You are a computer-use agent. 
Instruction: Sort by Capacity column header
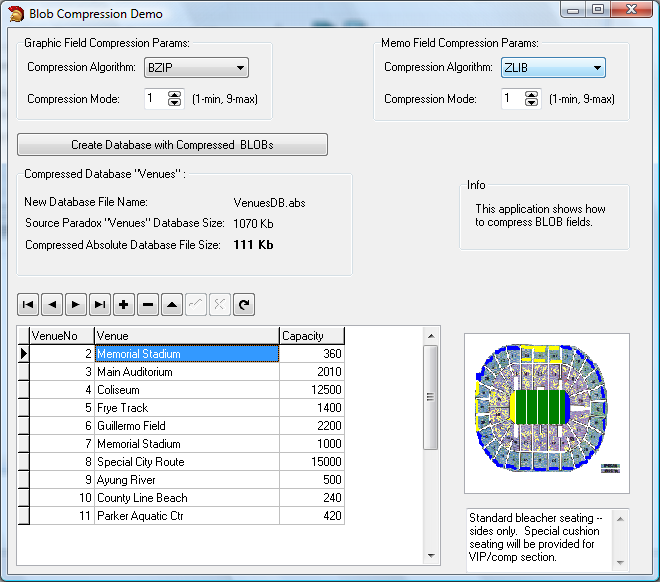coord(311,336)
